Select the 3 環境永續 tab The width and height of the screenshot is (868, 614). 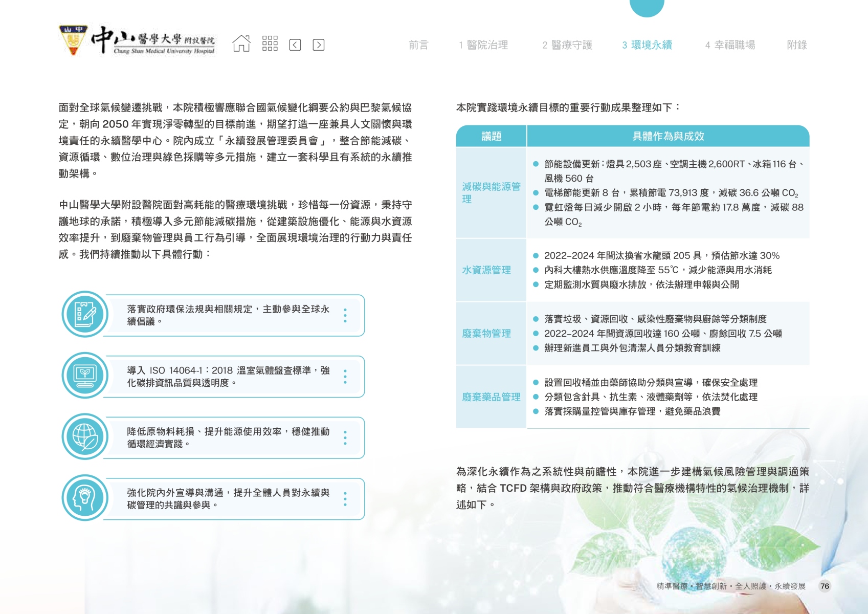pyautogui.click(x=647, y=45)
